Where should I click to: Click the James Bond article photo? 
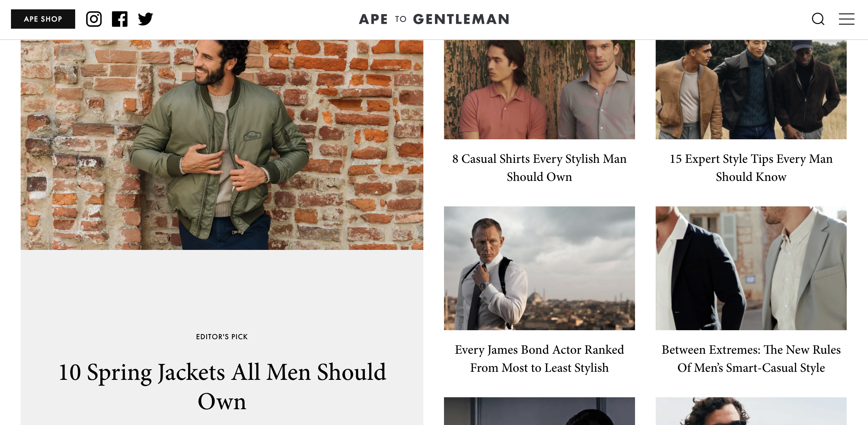coord(539,268)
